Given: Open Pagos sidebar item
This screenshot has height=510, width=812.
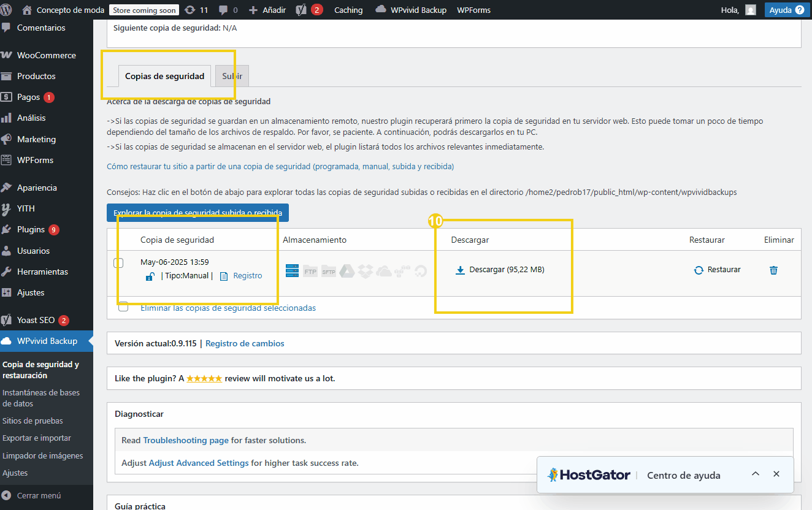Looking at the screenshot, I should tap(28, 97).
